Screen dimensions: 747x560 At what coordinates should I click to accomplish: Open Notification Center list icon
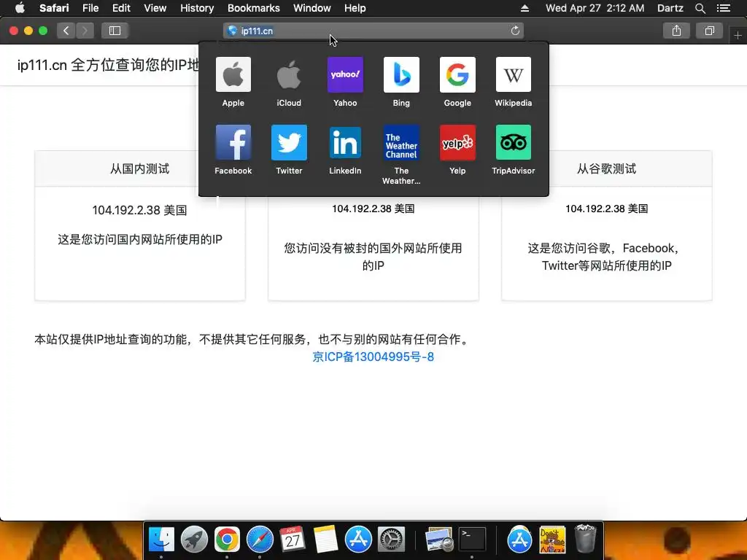pos(724,8)
